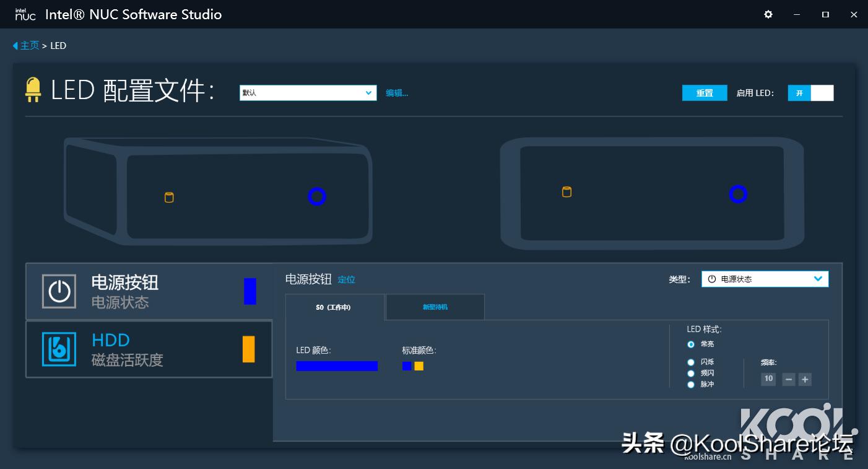Select the power button (电源按钮) item icon
Screen dimensions: 868x469
pos(59,291)
